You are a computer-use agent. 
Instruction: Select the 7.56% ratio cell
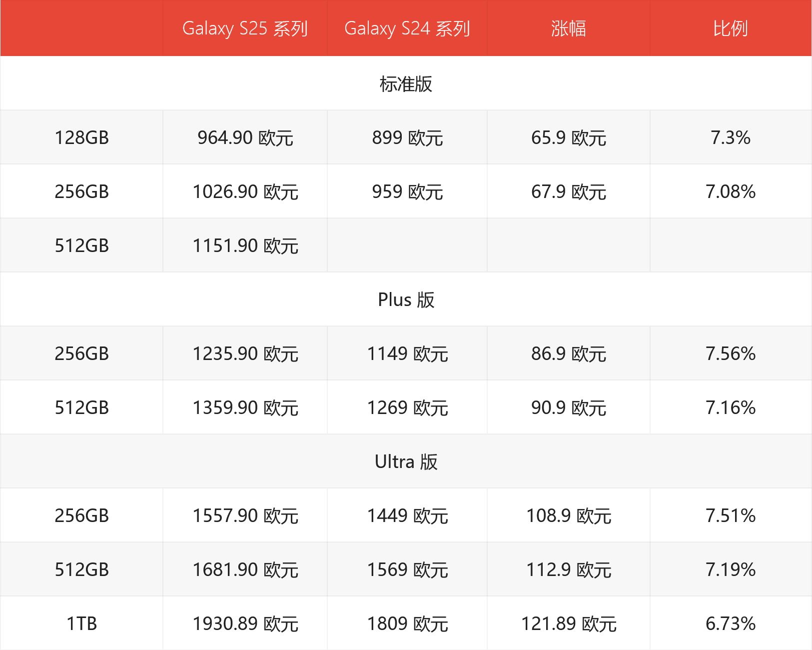tap(731, 354)
